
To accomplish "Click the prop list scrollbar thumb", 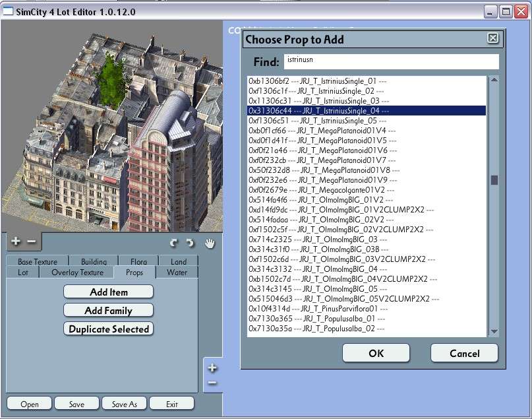I will point(494,180).
